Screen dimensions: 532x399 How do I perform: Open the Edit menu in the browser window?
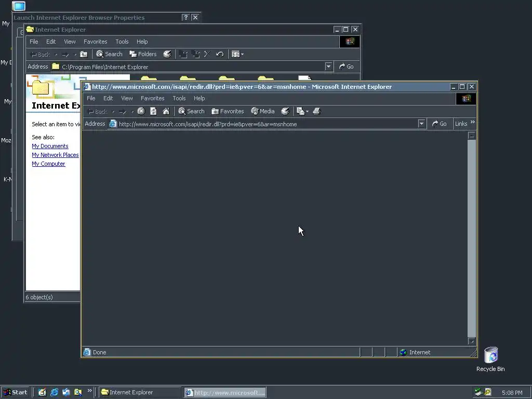[x=108, y=98]
